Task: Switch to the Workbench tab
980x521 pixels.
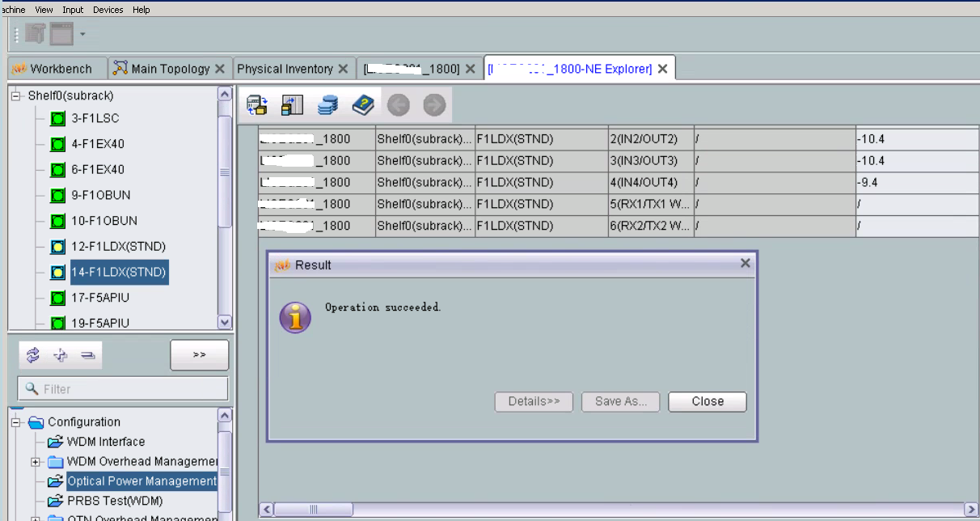Action: click(57, 69)
